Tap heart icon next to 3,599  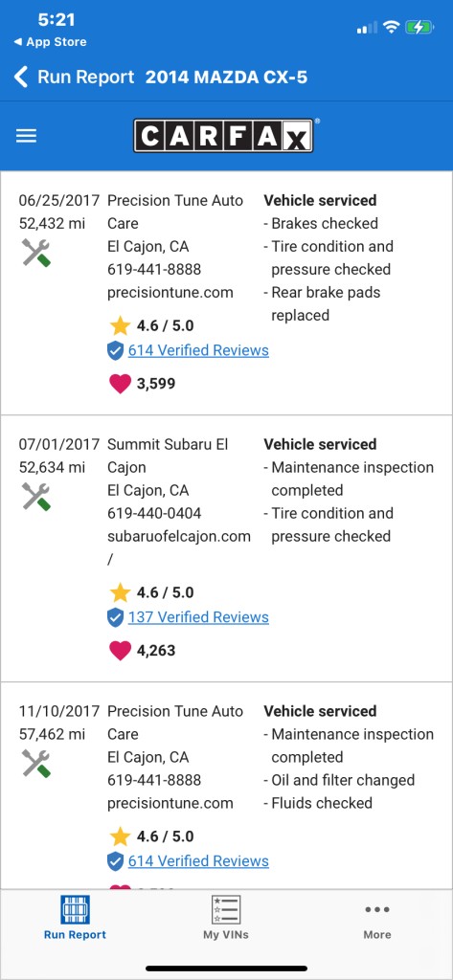(x=120, y=384)
